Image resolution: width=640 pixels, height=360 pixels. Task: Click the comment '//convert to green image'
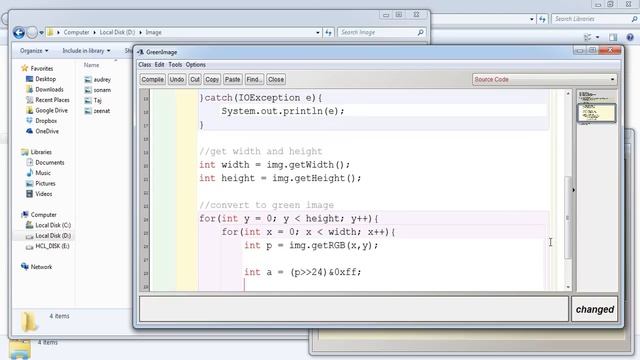[x=267, y=205]
